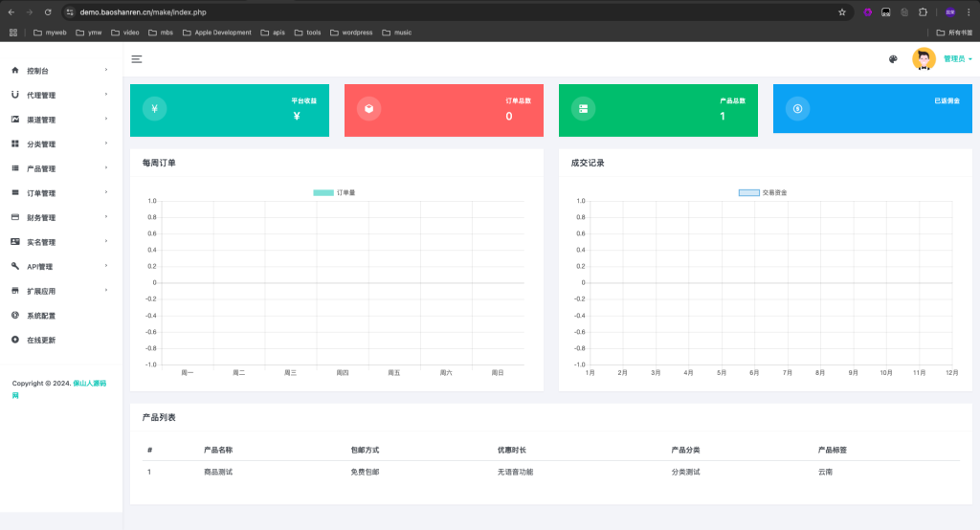
Task: Open the apis bookmark folder
Action: point(273,33)
